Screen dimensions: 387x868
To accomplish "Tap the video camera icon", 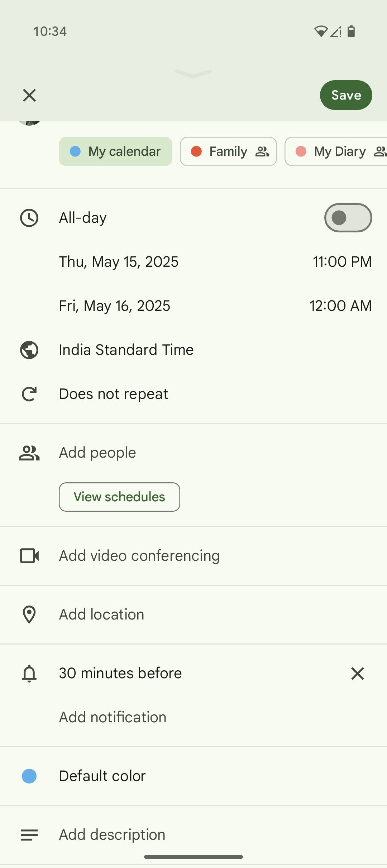I will 29,556.
